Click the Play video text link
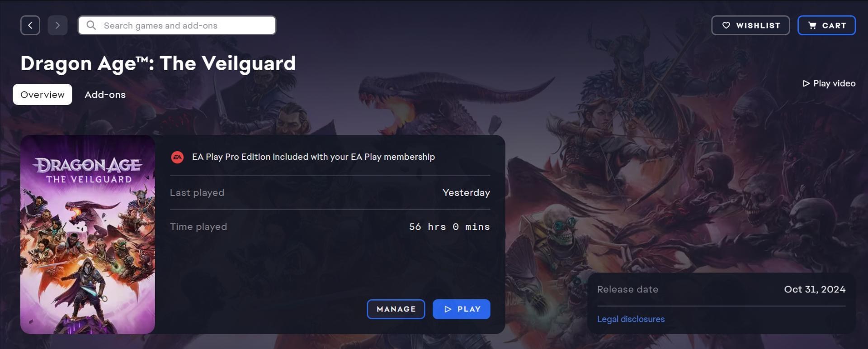Viewport: 868px width, 349px height. pos(834,83)
